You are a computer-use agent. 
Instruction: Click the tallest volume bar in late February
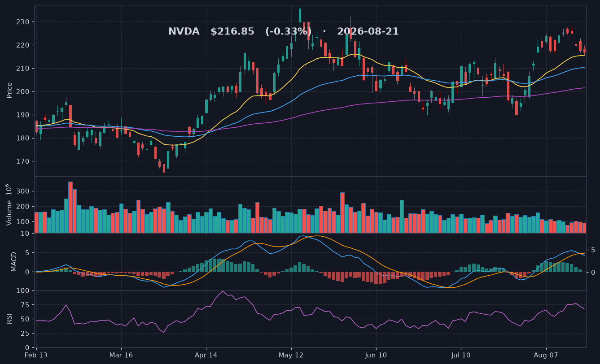pos(70,207)
